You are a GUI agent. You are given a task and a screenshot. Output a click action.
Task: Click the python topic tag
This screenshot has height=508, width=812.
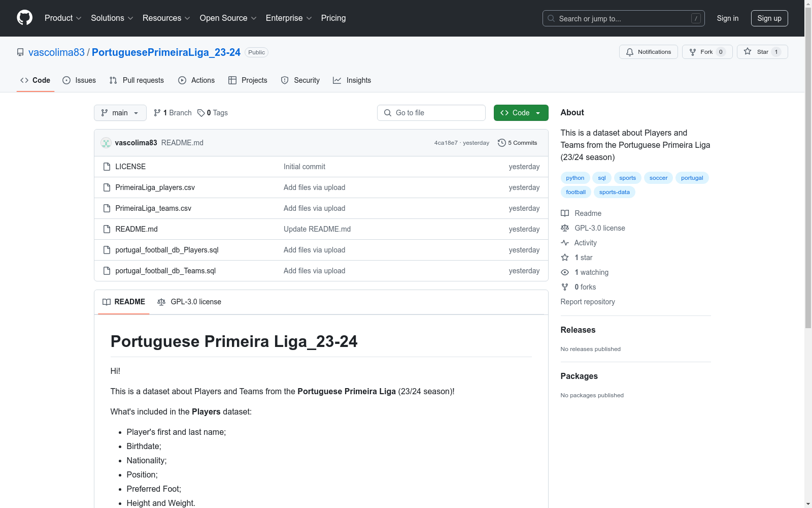click(x=575, y=178)
